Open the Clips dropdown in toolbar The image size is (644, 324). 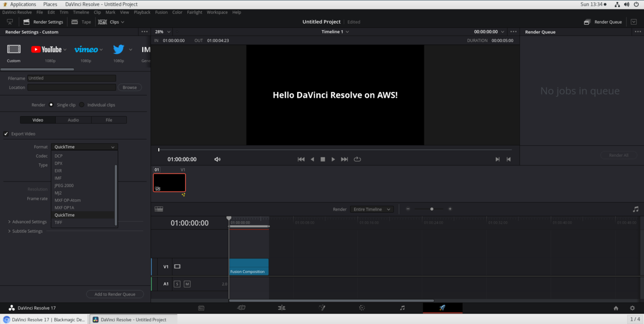pos(111,22)
